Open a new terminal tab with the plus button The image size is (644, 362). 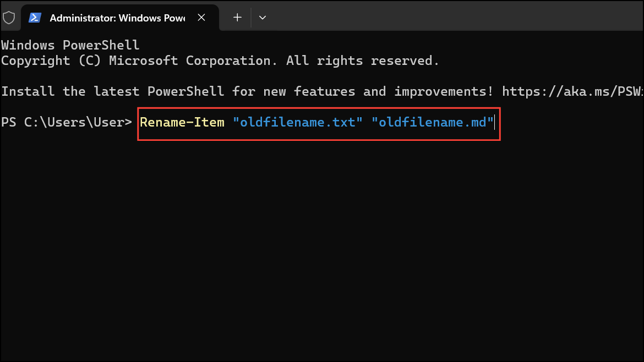(237, 17)
